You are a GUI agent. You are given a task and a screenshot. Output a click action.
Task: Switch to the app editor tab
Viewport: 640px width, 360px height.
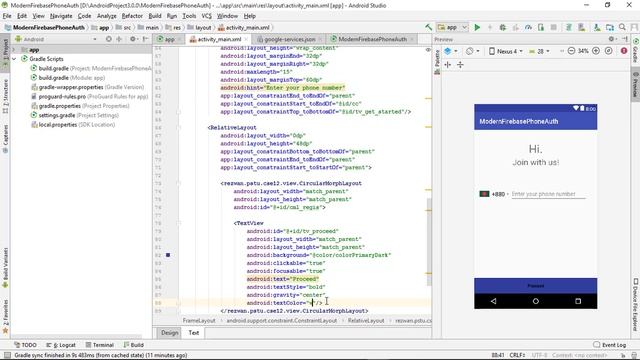pos(169,39)
